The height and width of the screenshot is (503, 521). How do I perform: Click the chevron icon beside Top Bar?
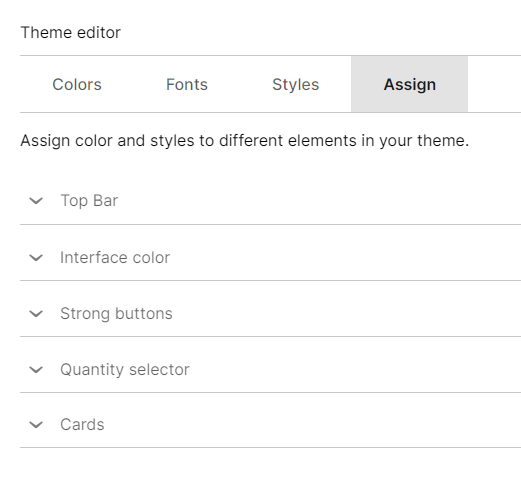[36, 201]
